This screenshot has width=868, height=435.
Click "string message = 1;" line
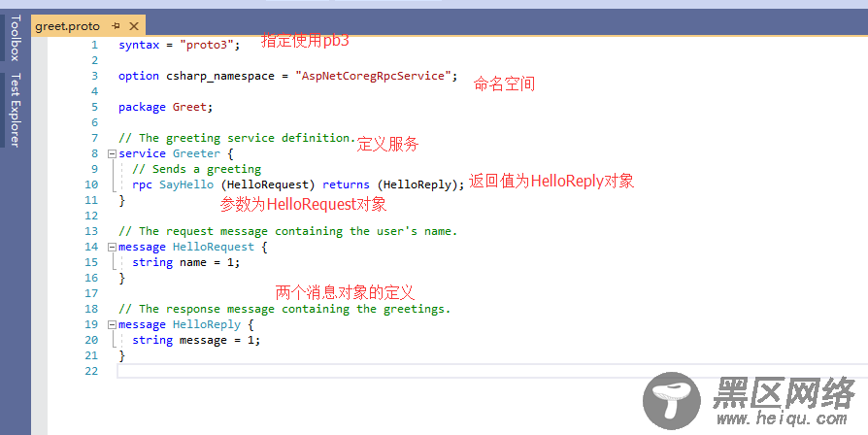coord(196,340)
